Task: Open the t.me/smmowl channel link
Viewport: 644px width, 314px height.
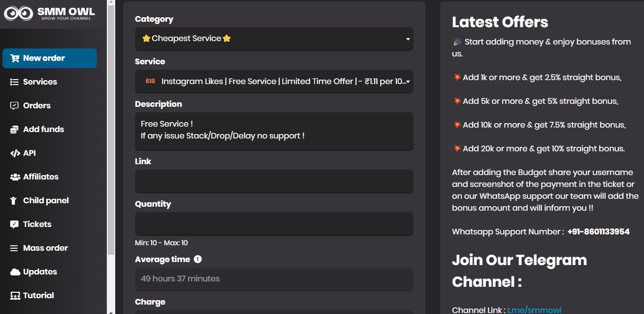Action: point(534,310)
